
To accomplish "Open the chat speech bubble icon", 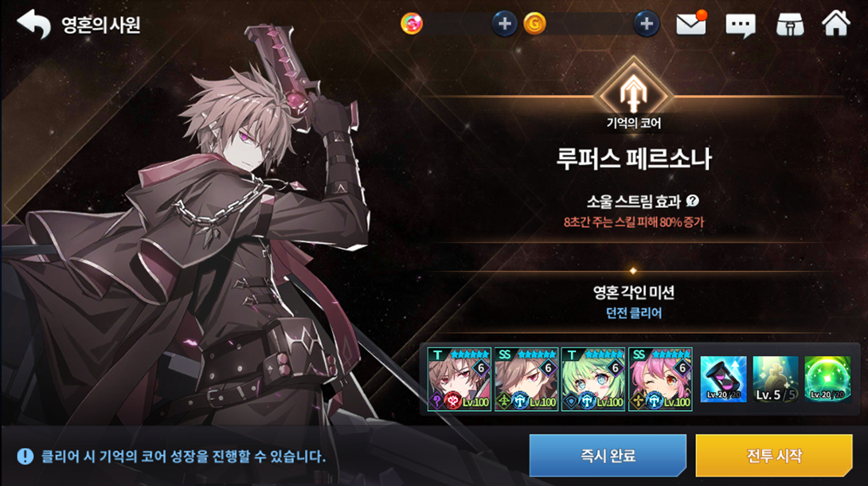I will pyautogui.click(x=740, y=25).
